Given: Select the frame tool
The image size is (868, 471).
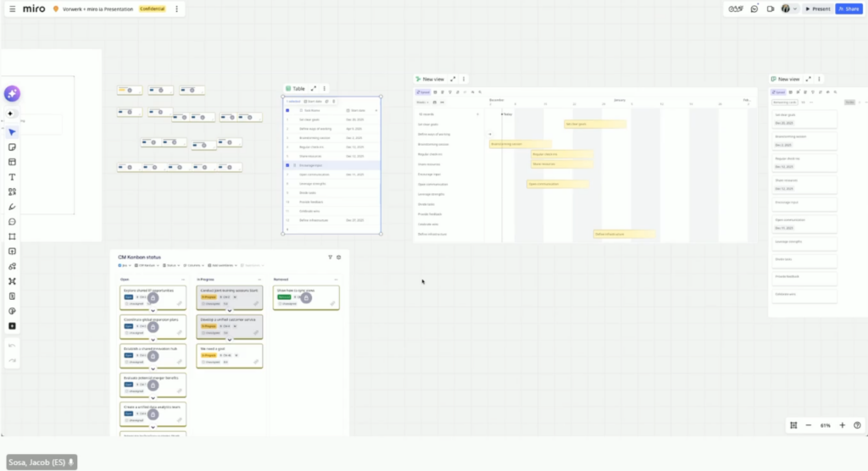Looking at the screenshot, I should 12,236.
